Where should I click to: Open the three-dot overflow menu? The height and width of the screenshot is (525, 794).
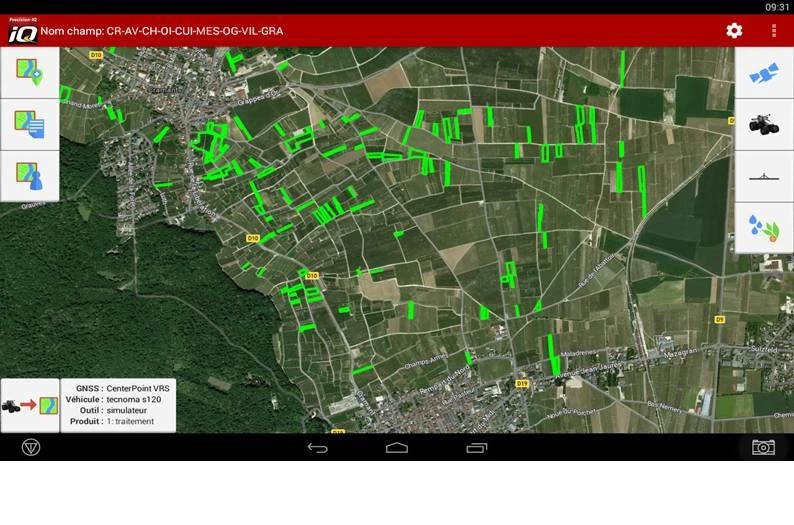click(774, 31)
